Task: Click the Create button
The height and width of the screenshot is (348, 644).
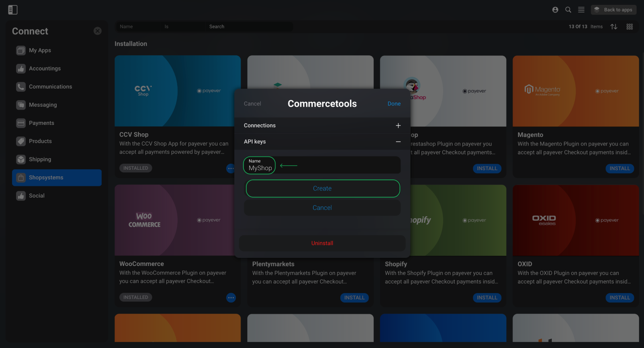Action: coord(322,188)
